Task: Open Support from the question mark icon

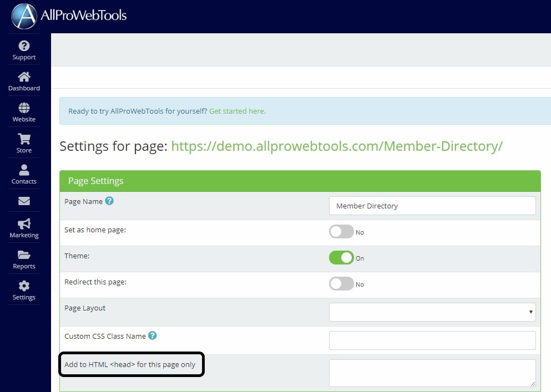Action: [24, 45]
